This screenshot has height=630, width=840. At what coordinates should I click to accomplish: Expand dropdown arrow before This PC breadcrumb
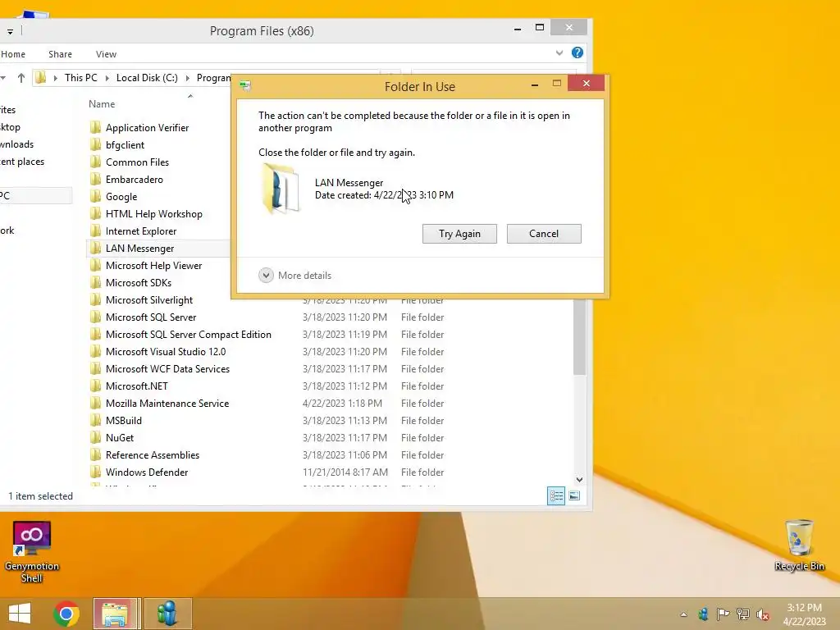tap(55, 78)
